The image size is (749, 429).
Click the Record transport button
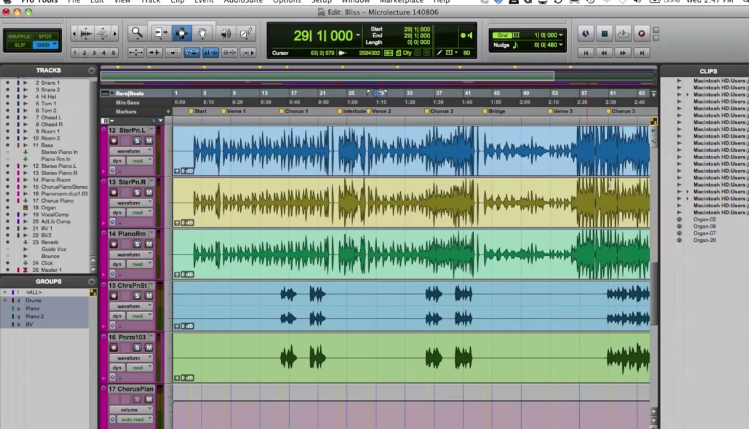[642, 33]
